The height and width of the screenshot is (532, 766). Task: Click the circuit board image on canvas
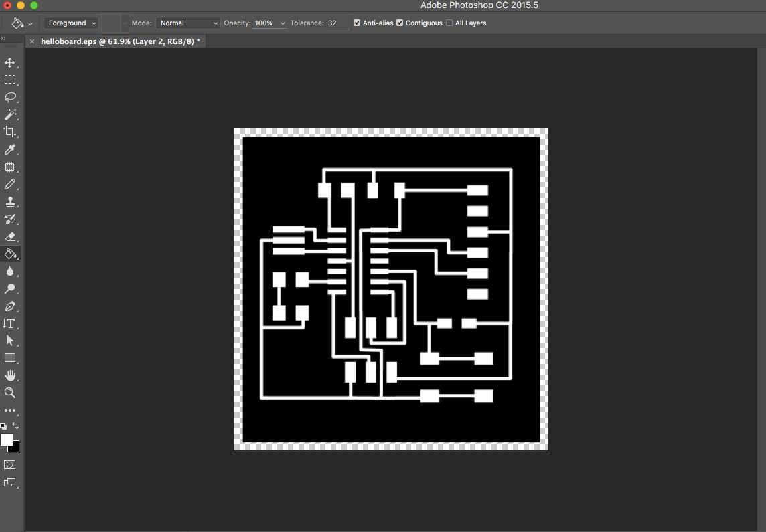(391, 290)
